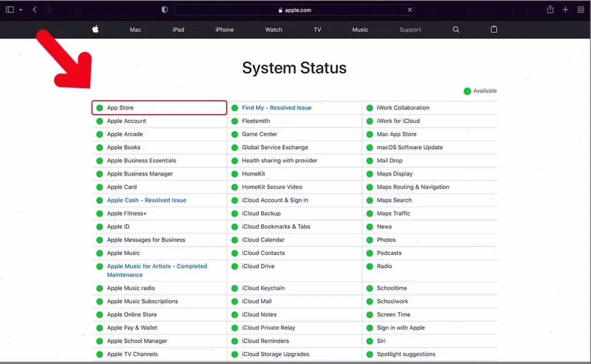Toggle the Safari sidebar icon
This screenshot has height=364, width=591.
[x=10, y=10]
